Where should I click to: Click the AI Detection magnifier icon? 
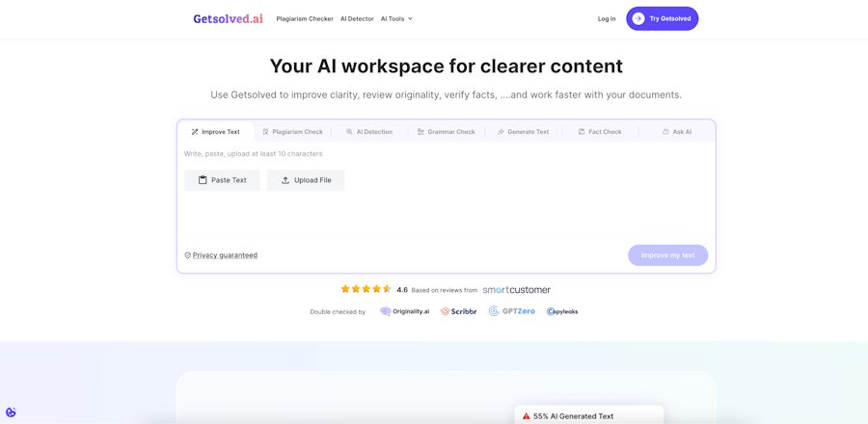tap(349, 132)
